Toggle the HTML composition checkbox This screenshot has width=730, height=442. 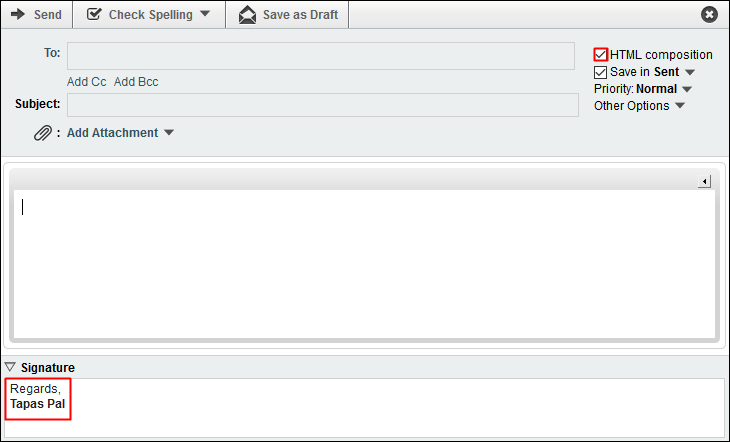pyautogui.click(x=600, y=55)
